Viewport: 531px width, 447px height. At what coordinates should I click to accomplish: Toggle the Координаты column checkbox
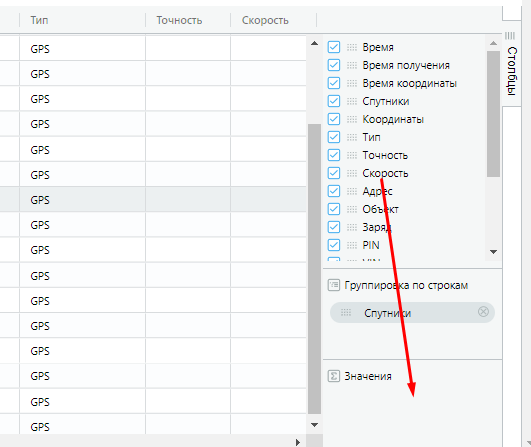click(x=334, y=119)
